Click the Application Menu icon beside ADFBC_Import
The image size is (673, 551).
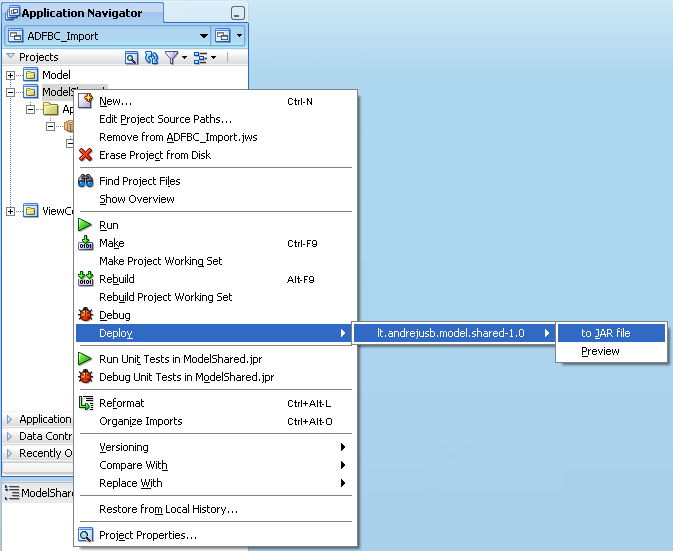pos(223,36)
